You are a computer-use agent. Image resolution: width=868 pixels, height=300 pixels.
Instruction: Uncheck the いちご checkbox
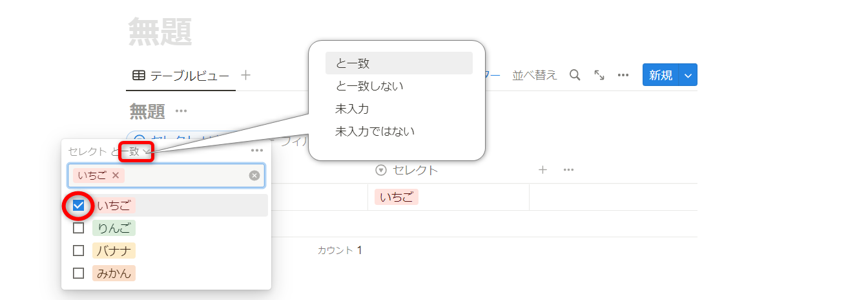coord(79,206)
